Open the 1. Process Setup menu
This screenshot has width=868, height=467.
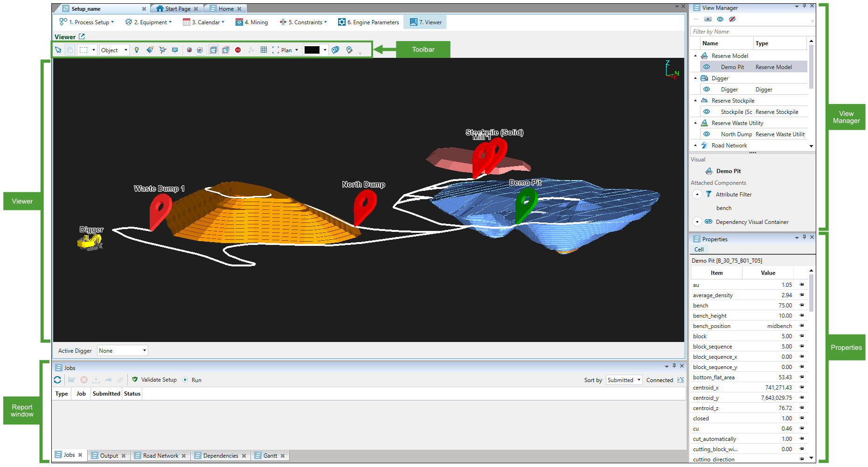(x=87, y=22)
